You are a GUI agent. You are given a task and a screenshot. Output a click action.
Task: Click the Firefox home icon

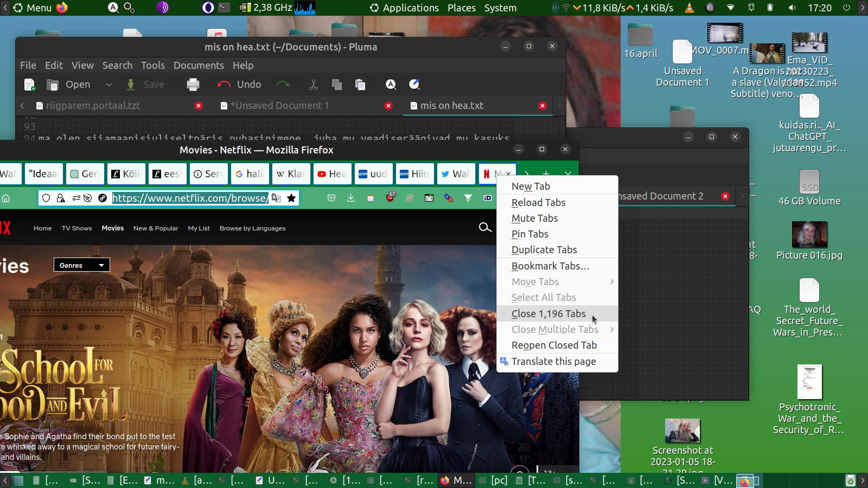6,198
